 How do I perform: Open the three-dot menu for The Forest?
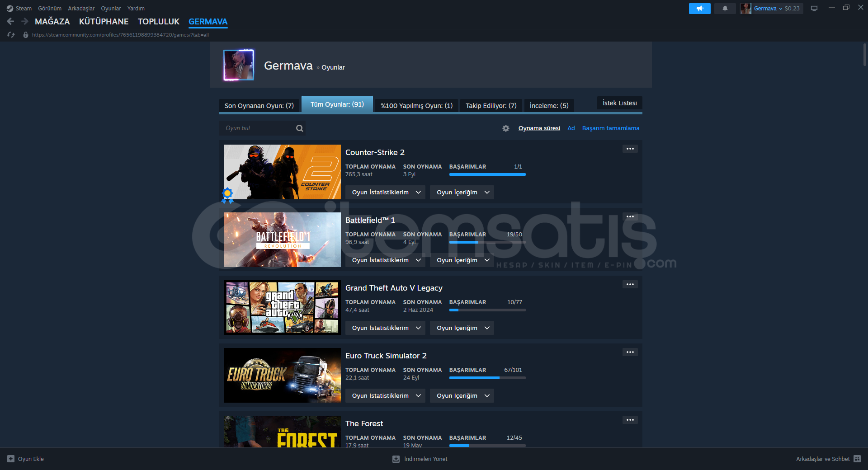(x=630, y=420)
